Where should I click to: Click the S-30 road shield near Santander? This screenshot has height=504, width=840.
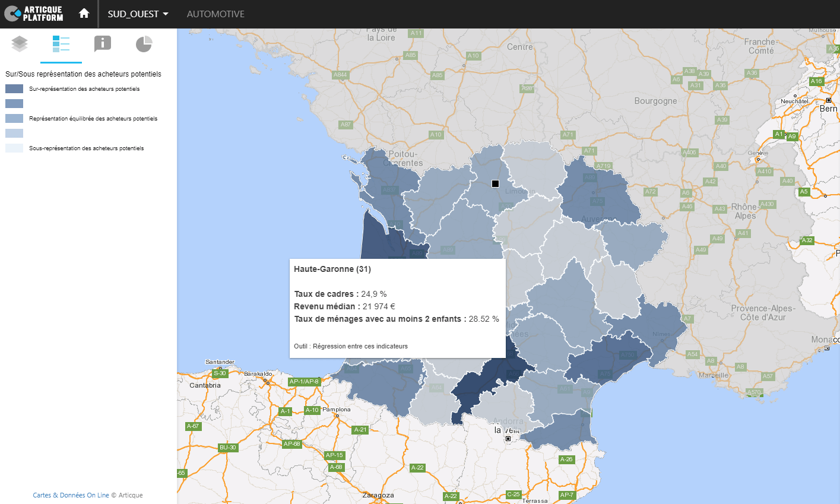(x=220, y=373)
